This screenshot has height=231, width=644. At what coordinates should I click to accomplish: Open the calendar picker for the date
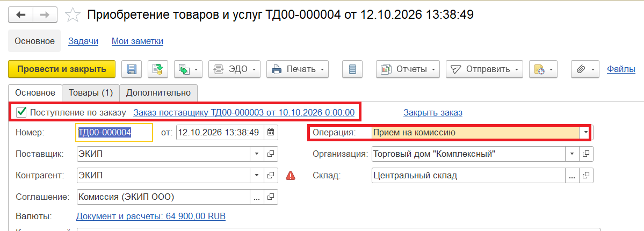click(271, 132)
